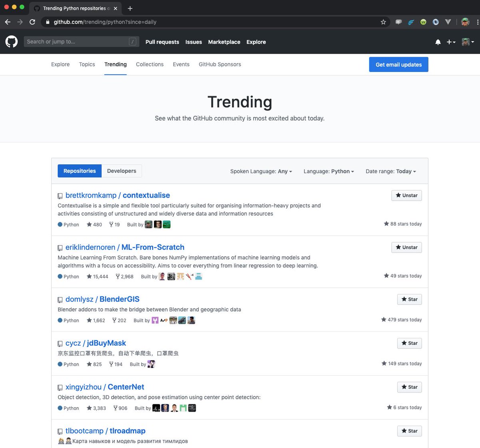Open Explore in top header

point(256,42)
